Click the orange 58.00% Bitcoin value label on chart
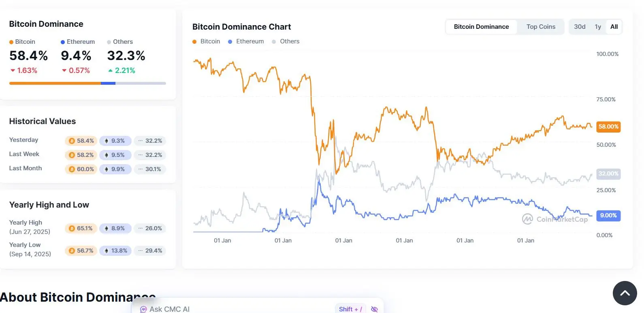This screenshot has height=313, width=644. pyautogui.click(x=608, y=126)
